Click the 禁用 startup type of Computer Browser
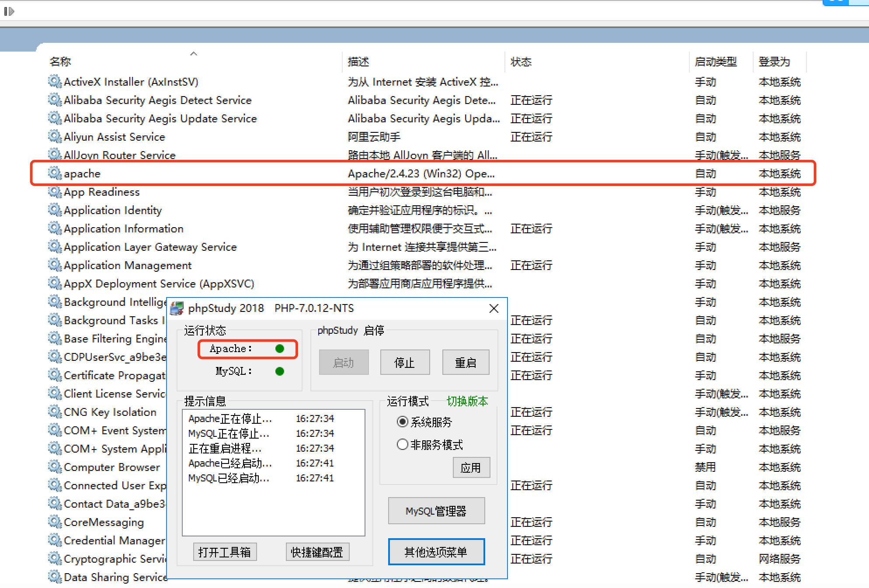The width and height of the screenshot is (869, 588). coord(705,467)
